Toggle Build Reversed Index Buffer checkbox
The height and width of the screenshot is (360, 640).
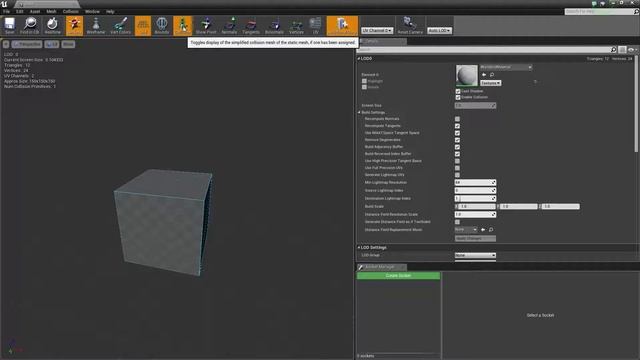457,154
